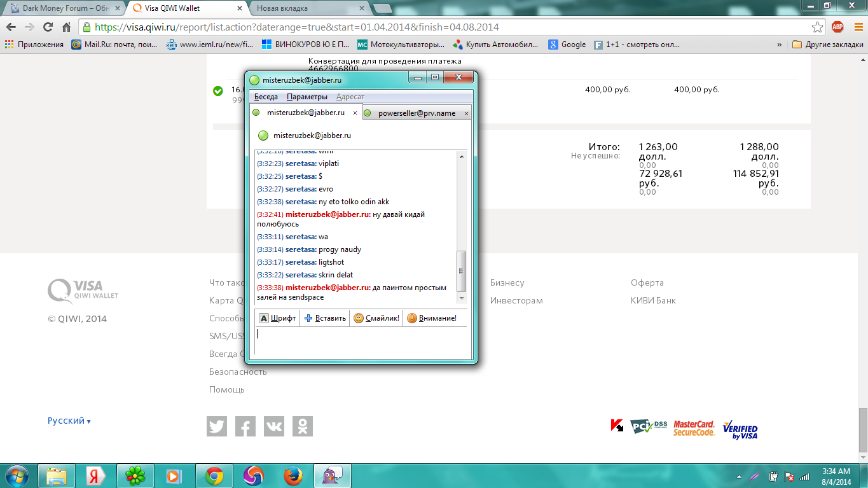Select the misteruzbek@jabber.ru conversation tab
The width and height of the screenshot is (868, 488).
pyautogui.click(x=306, y=113)
